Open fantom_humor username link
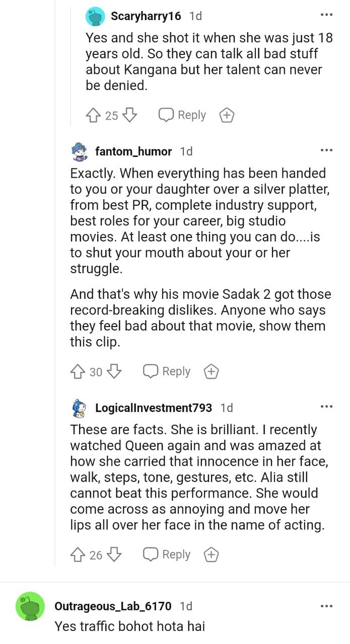 click(x=133, y=151)
